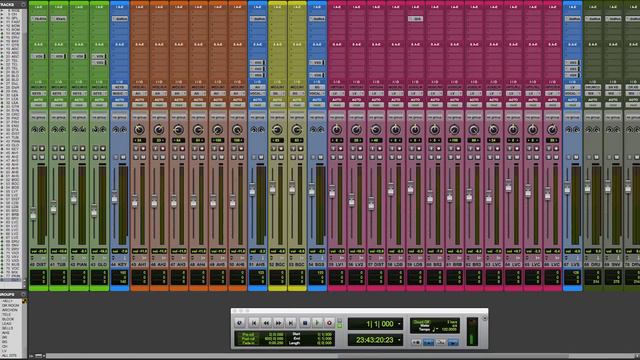Mute the 44 KEY aux track
Image resolution: width=640 pixels, height=360 pixels.
pyautogui.click(x=123, y=157)
